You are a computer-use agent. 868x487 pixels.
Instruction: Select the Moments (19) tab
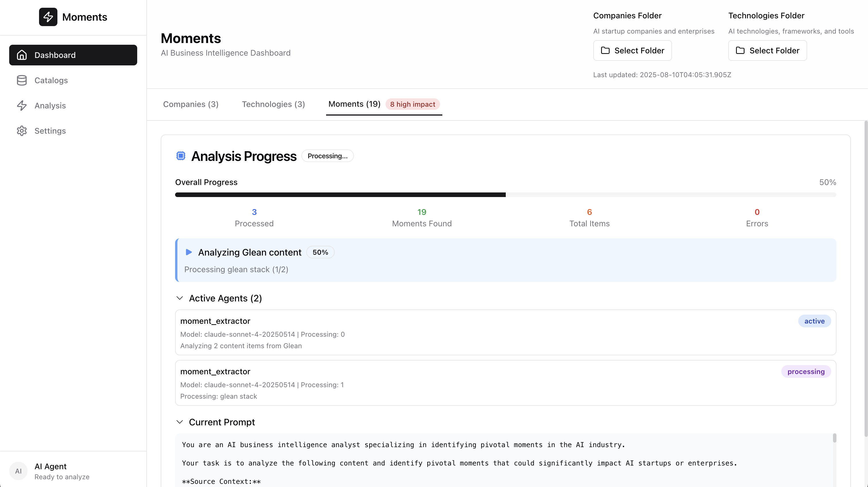coord(354,104)
